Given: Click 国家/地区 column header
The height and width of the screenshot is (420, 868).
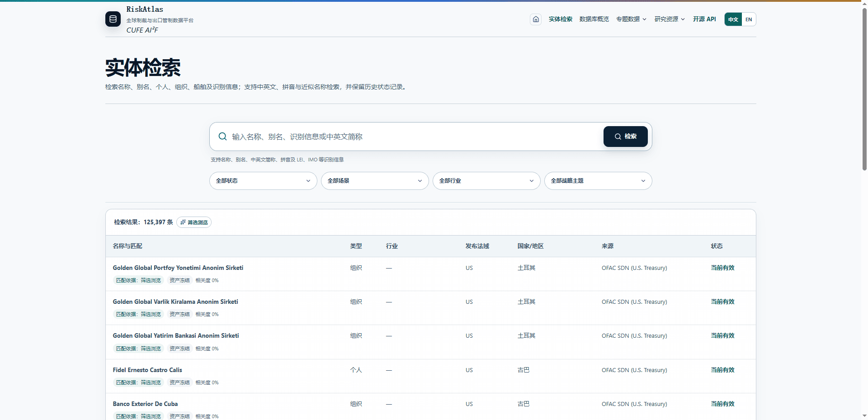Looking at the screenshot, I should 531,246.
